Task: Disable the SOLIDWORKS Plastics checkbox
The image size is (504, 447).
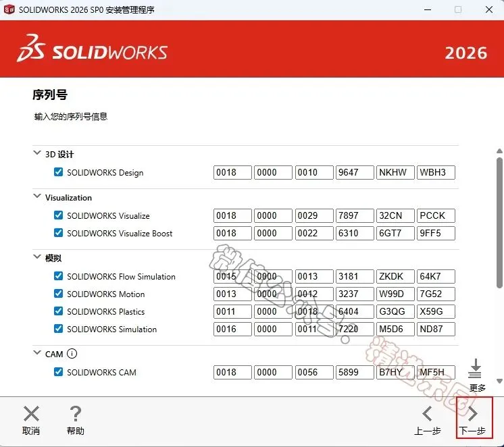Action: [59, 311]
